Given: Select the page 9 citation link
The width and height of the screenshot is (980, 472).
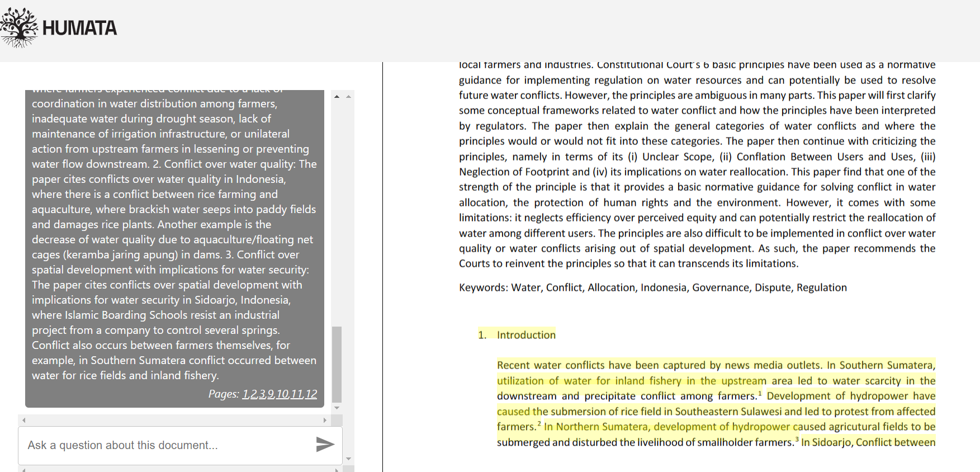Looking at the screenshot, I should [271, 394].
